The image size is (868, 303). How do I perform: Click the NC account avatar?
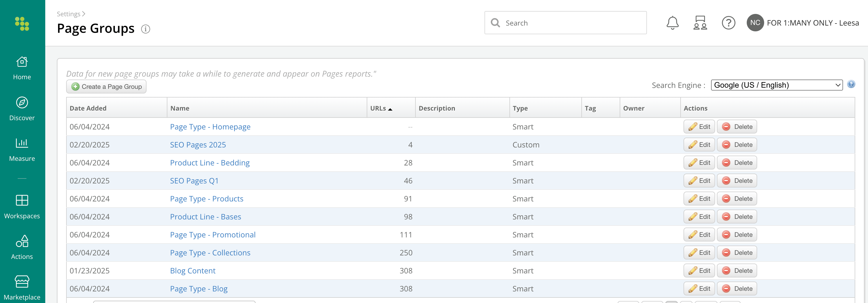(x=755, y=23)
